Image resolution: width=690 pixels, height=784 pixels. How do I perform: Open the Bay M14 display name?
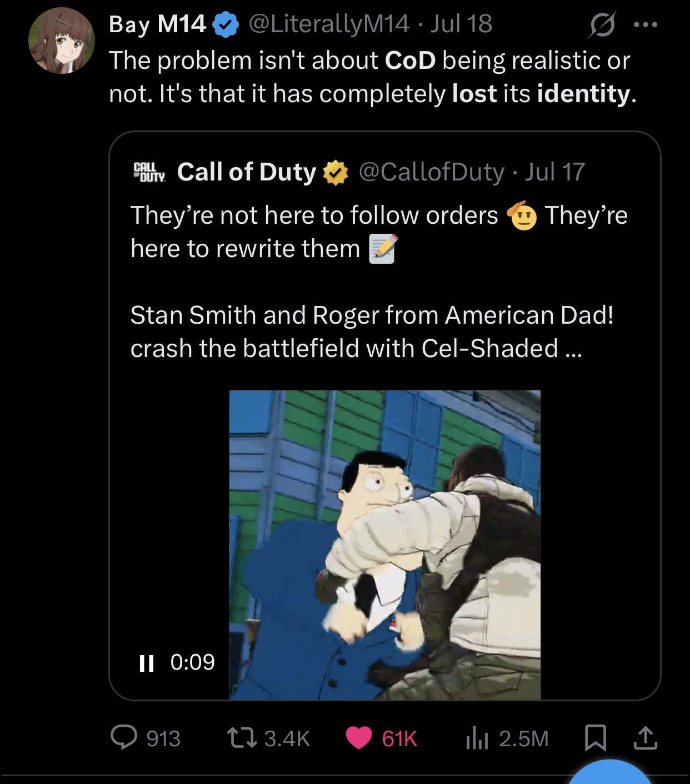[x=157, y=24]
